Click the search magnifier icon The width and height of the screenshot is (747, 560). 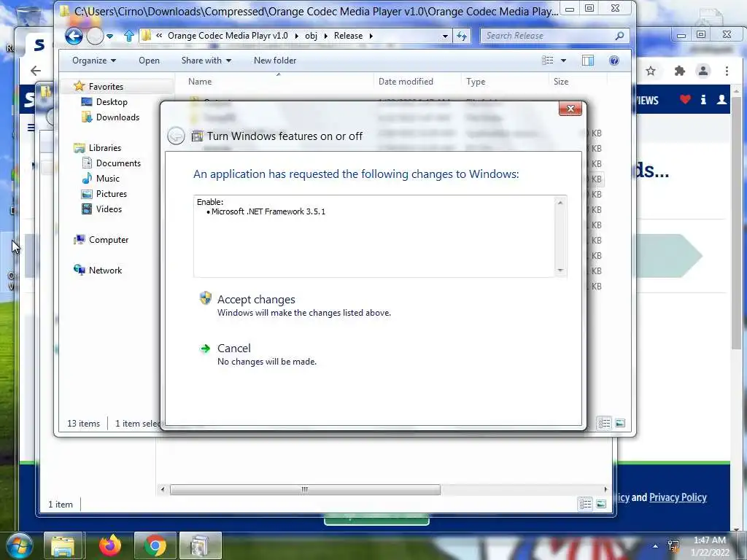tap(619, 36)
